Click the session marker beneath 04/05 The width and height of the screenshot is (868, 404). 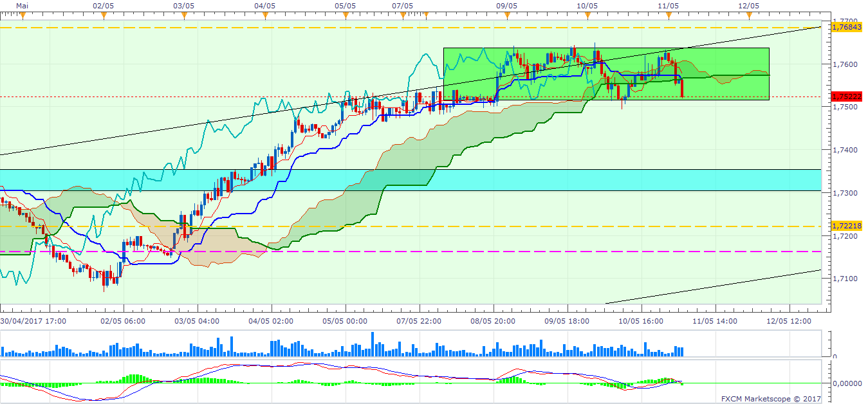click(x=264, y=16)
